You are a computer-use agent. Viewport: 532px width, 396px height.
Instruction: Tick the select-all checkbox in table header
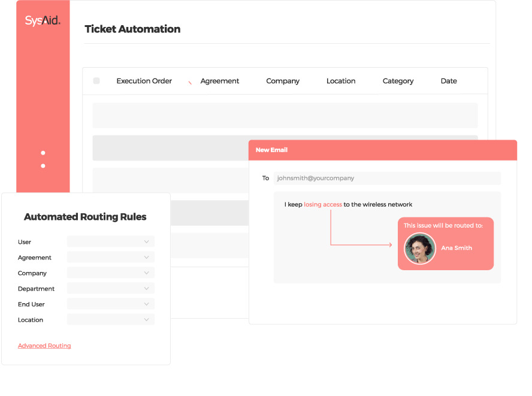point(96,81)
